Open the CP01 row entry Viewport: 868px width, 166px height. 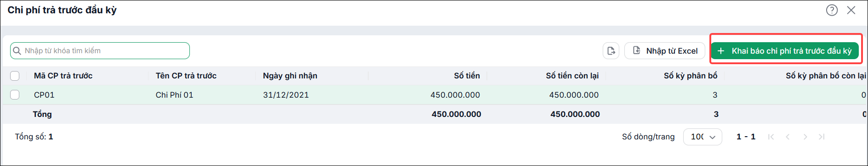pos(434,95)
